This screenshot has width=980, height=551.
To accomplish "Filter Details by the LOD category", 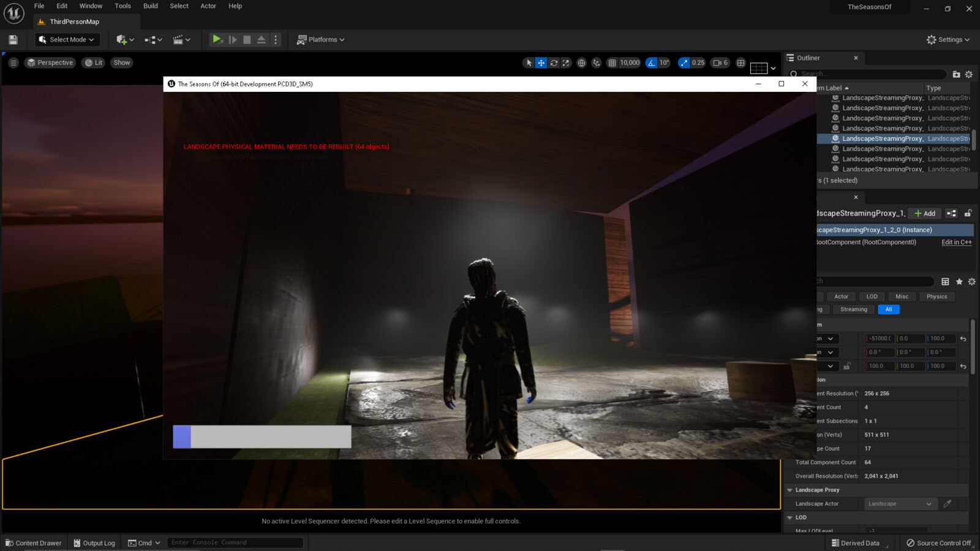I will [x=872, y=297].
